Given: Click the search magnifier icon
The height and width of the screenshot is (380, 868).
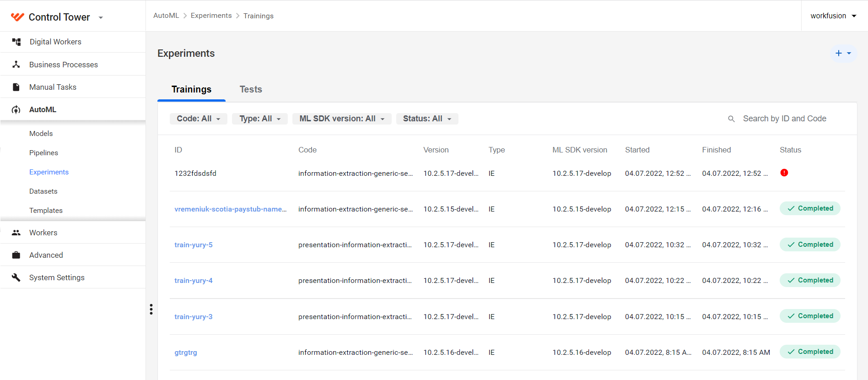Looking at the screenshot, I should pos(731,119).
